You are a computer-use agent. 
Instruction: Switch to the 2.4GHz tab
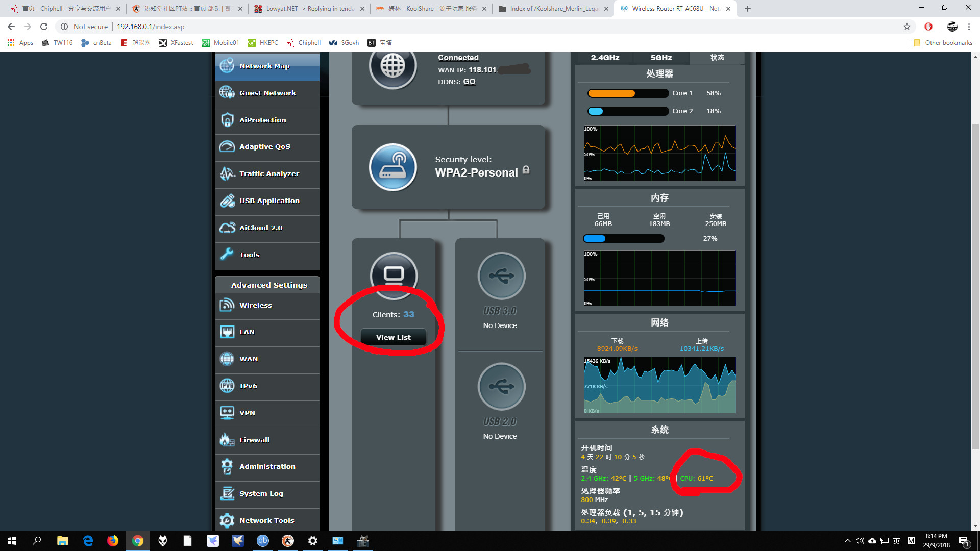(605, 58)
